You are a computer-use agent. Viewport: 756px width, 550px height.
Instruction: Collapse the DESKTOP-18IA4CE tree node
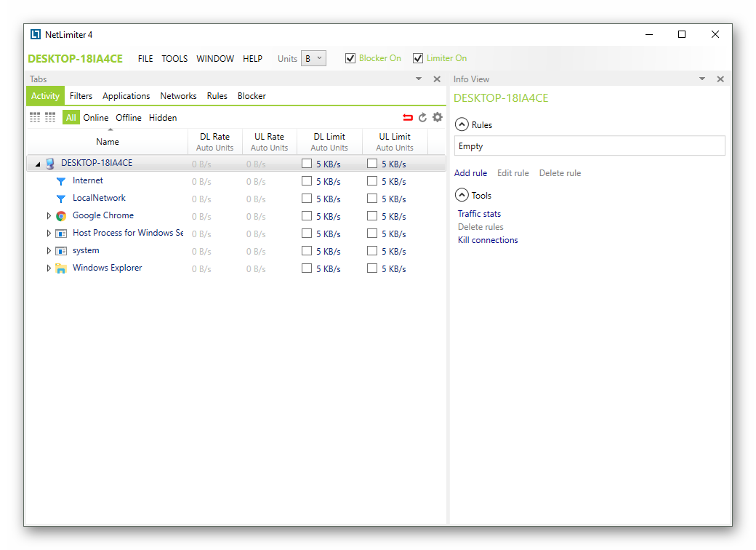(38, 164)
